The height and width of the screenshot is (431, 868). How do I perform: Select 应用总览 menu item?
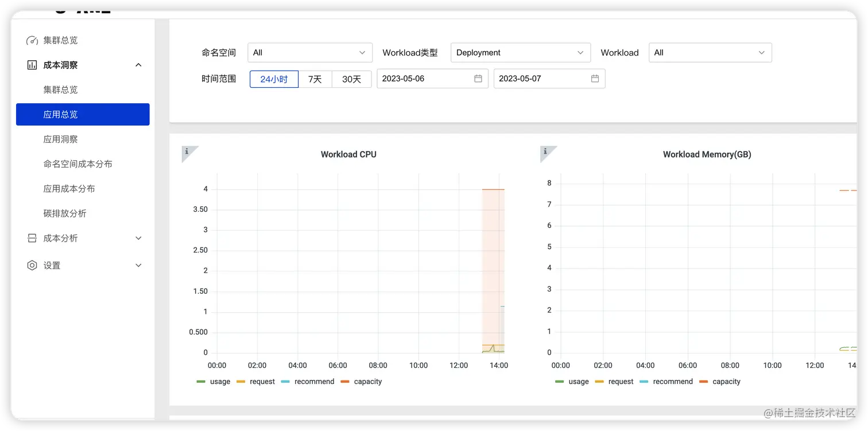coord(83,114)
